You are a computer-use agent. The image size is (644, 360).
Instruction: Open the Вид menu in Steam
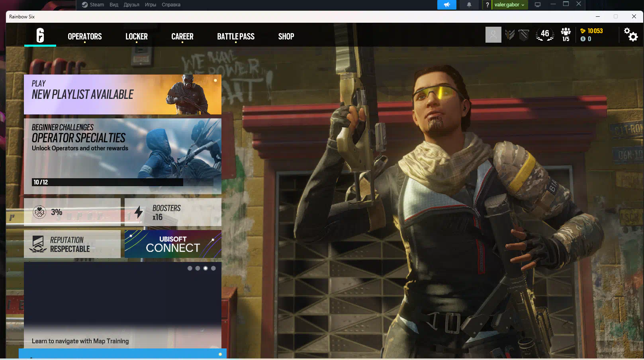[x=114, y=5]
